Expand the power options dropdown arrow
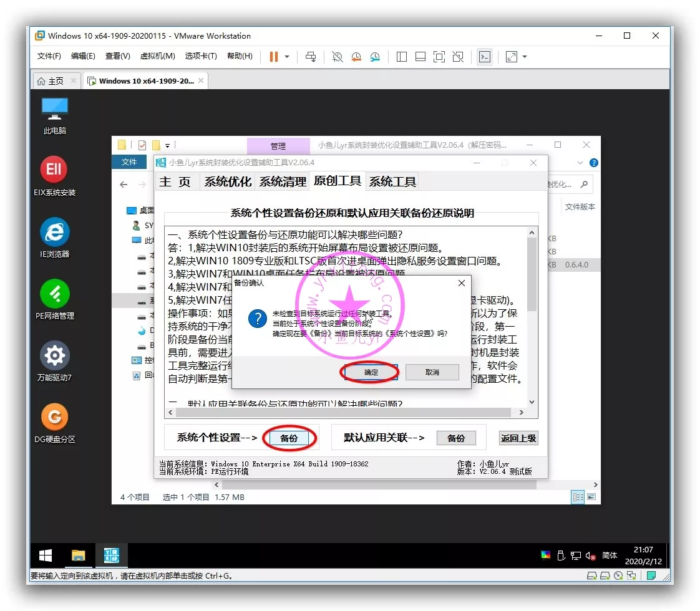700x611 pixels. pyautogui.click(x=287, y=57)
